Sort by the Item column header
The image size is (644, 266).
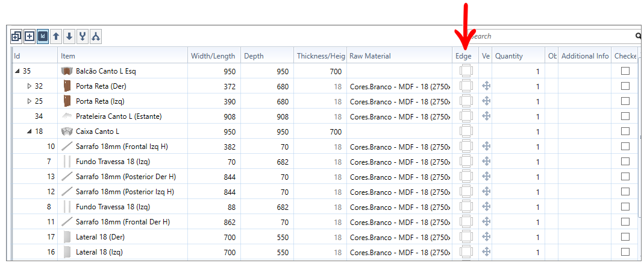point(123,56)
